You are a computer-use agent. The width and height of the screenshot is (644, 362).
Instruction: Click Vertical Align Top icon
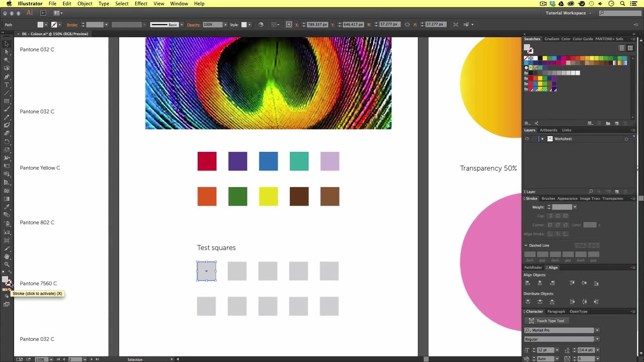tap(572, 283)
